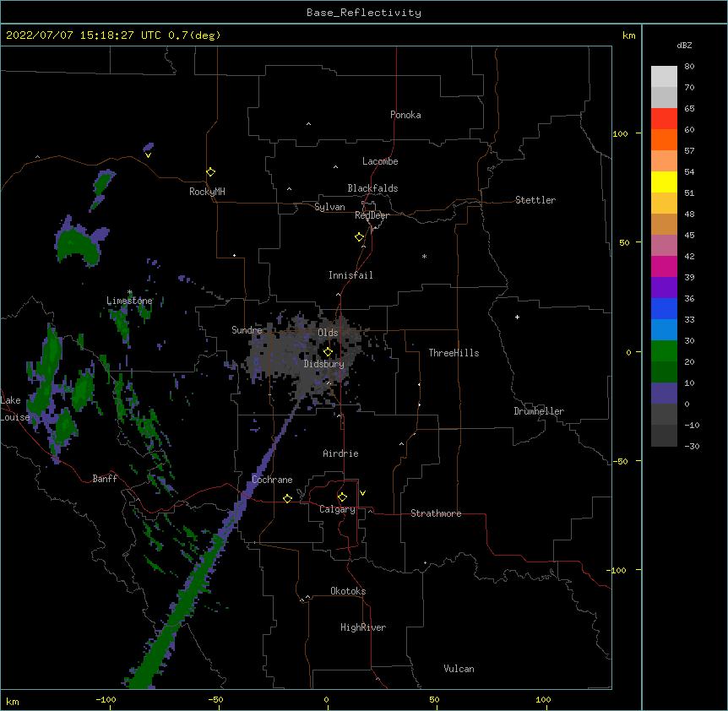Click the 2022/07/07 15:18:27 UTC timestamp

coord(84,35)
